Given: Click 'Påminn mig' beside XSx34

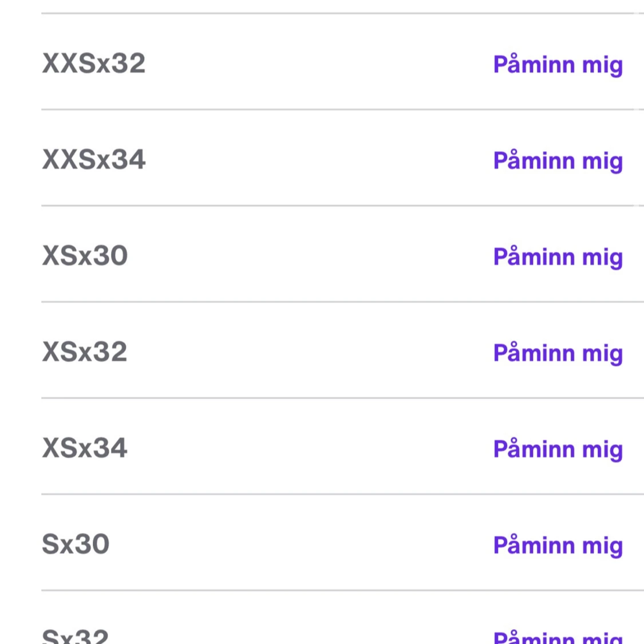Looking at the screenshot, I should (558, 449).
